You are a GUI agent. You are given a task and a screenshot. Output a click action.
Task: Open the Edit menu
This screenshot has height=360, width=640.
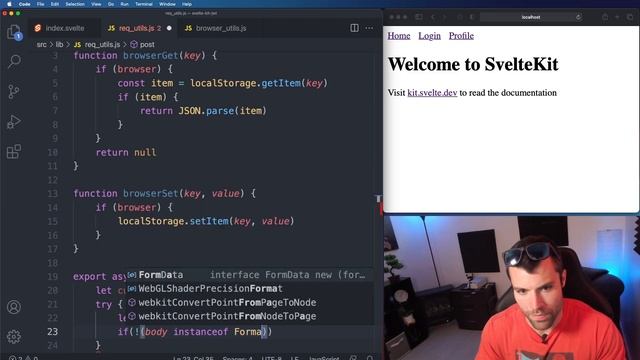pos(55,4)
